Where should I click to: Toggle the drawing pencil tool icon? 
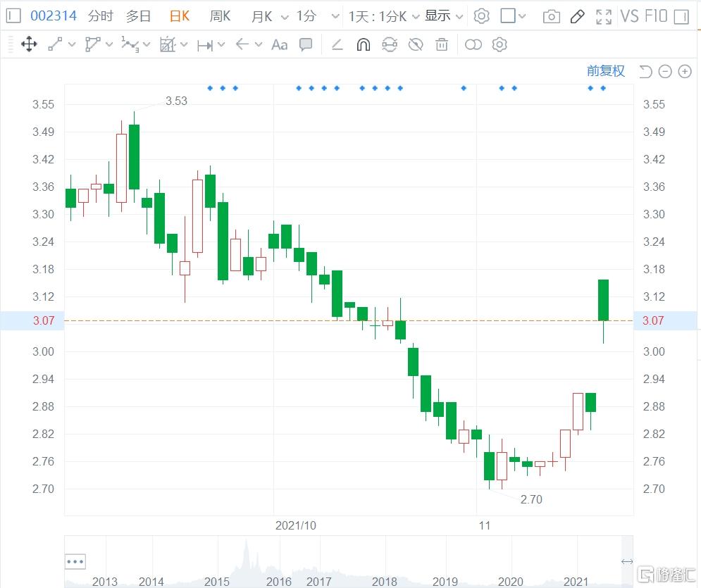(x=578, y=16)
